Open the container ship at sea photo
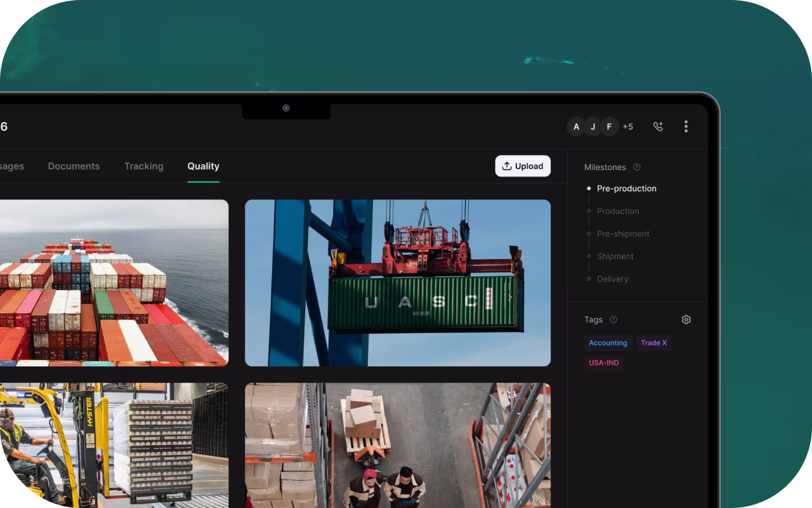This screenshot has height=508, width=812. (x=114, y=283)
